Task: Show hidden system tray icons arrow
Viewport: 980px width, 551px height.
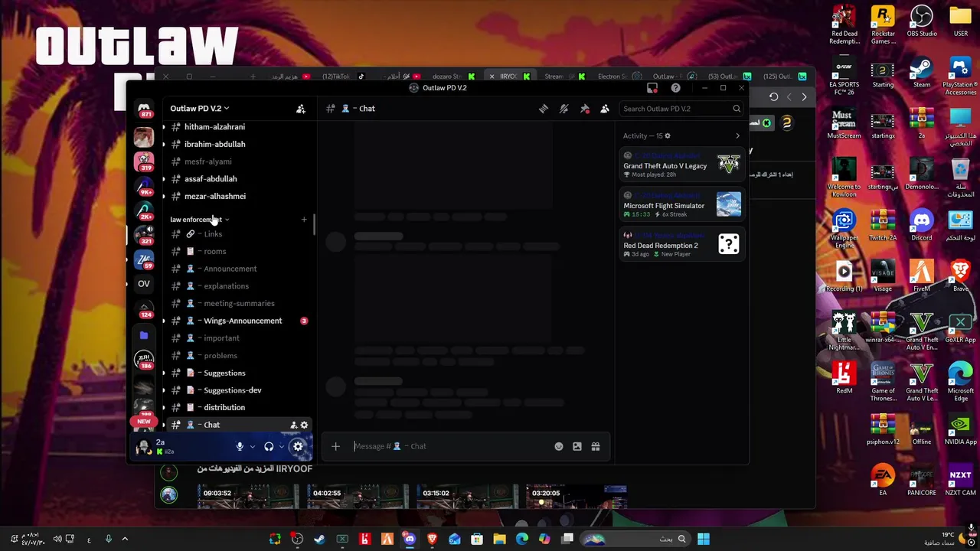Action: click(x=125, y=540)
